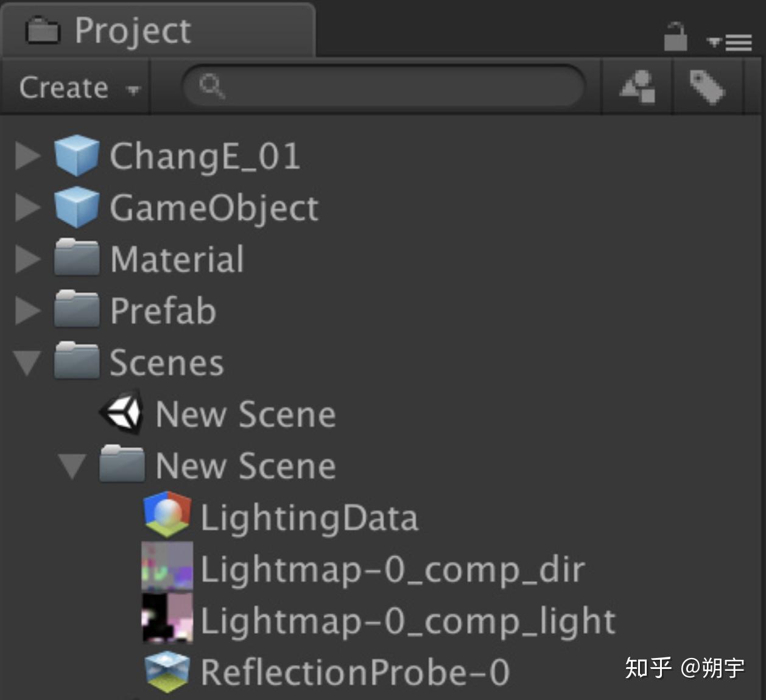Open the Project panel options menu
The width and height of the screenshot is (766, 700).
729,42
